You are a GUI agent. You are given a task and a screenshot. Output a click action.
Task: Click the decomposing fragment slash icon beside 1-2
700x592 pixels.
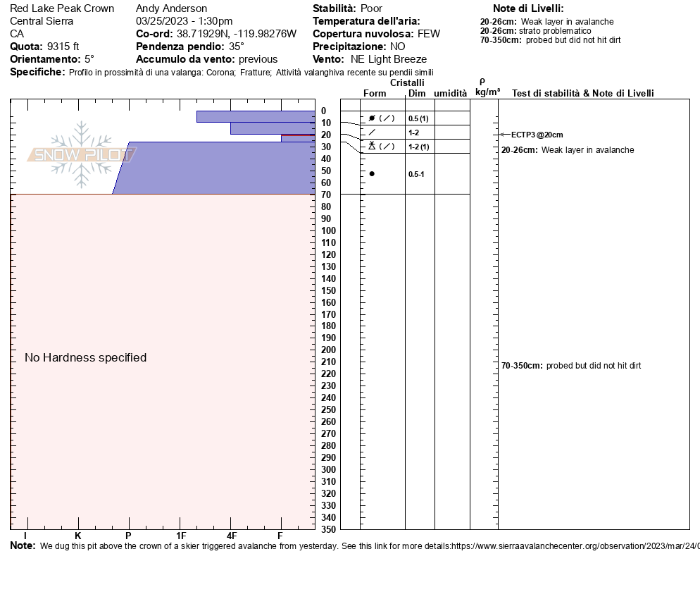[372, 132]
